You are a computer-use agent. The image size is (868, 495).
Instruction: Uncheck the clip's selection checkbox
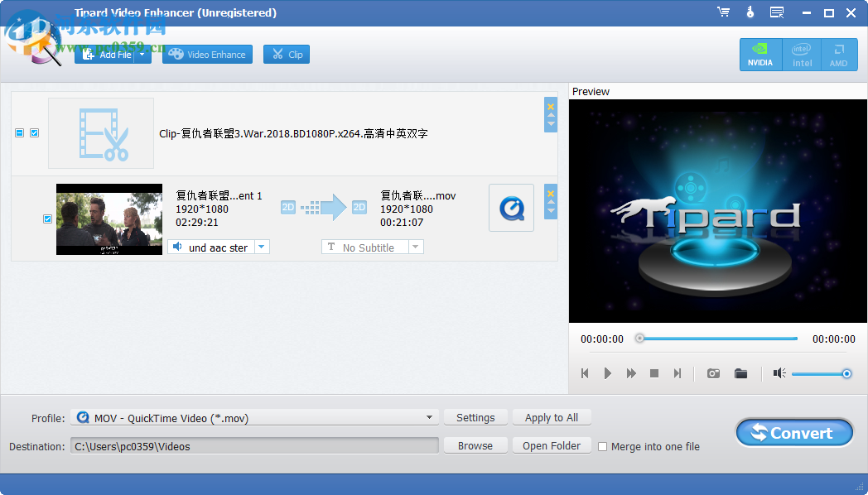click(48, 219)
